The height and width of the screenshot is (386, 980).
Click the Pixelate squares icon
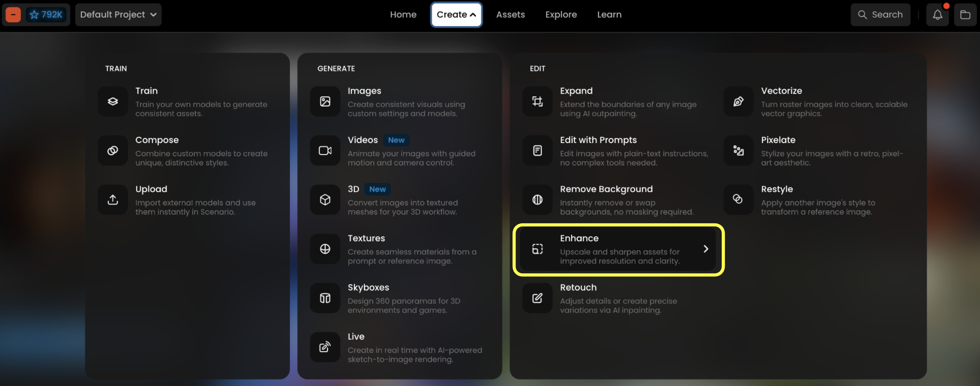point(738,151)
